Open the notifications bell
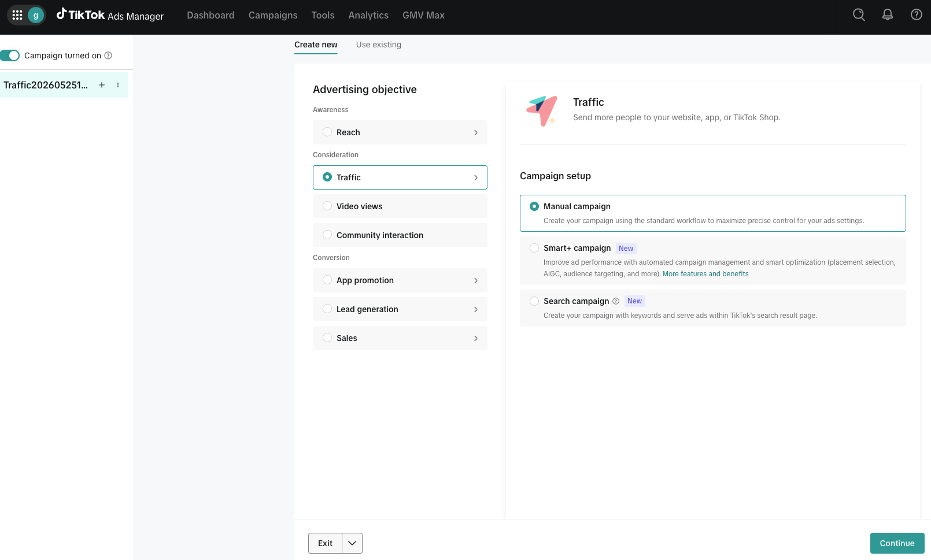 tap(888, 15)
